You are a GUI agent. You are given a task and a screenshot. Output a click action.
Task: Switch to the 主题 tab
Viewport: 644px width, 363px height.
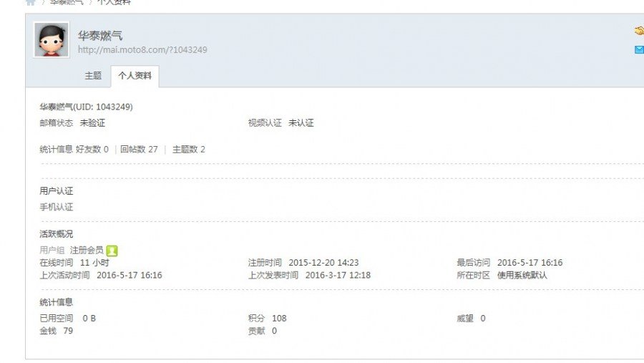(x=93, y=75)
